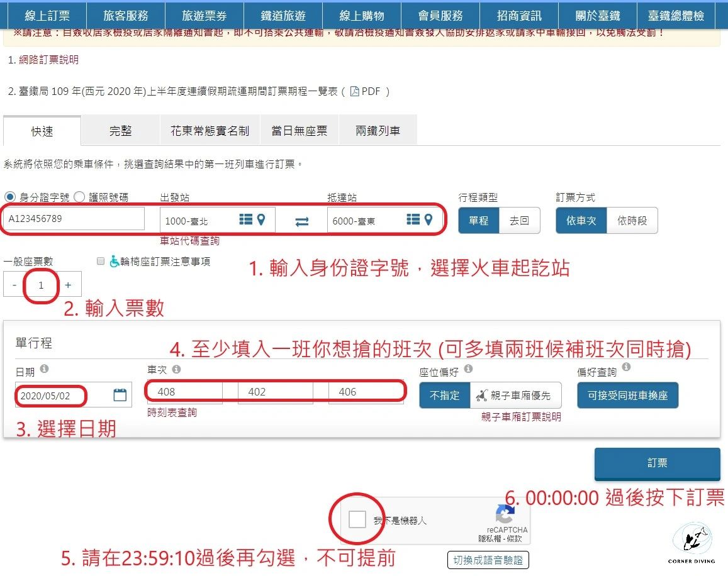Open the arrival station list icon
Image resolution: width=728 pixels, height=576 pixels.
(x=413, y=219)
